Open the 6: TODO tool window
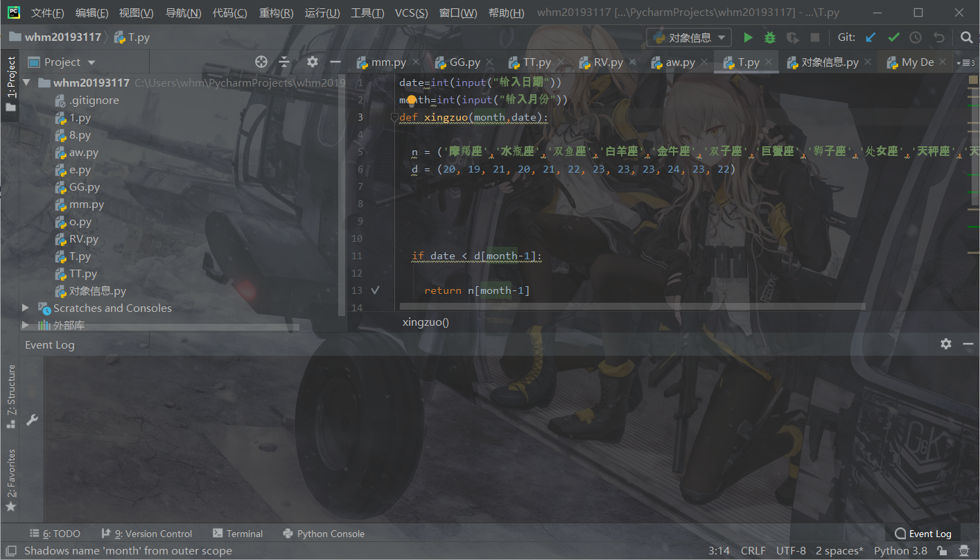The height and width of the screenshot is (560, 980). click(55, 534)
